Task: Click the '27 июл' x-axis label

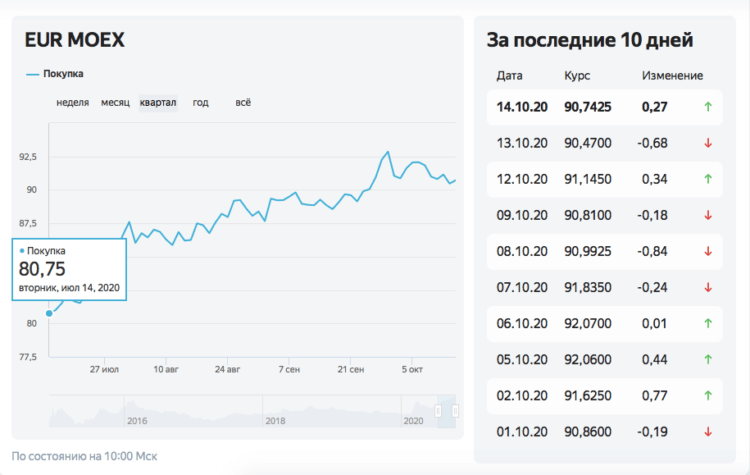Action: tap(104, 369)
